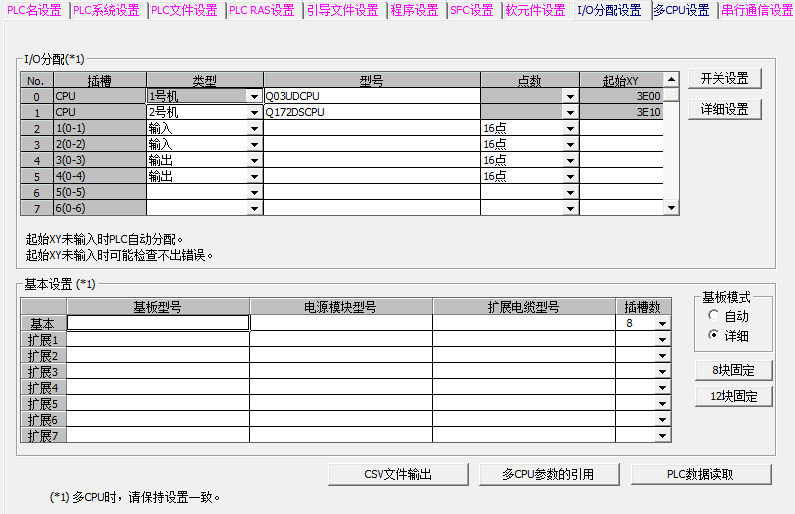Click the CSV文件输出 button
Image resolution: width=795 pixels, height=514 pixels.
pyautogui.click(x=397, y=474)
